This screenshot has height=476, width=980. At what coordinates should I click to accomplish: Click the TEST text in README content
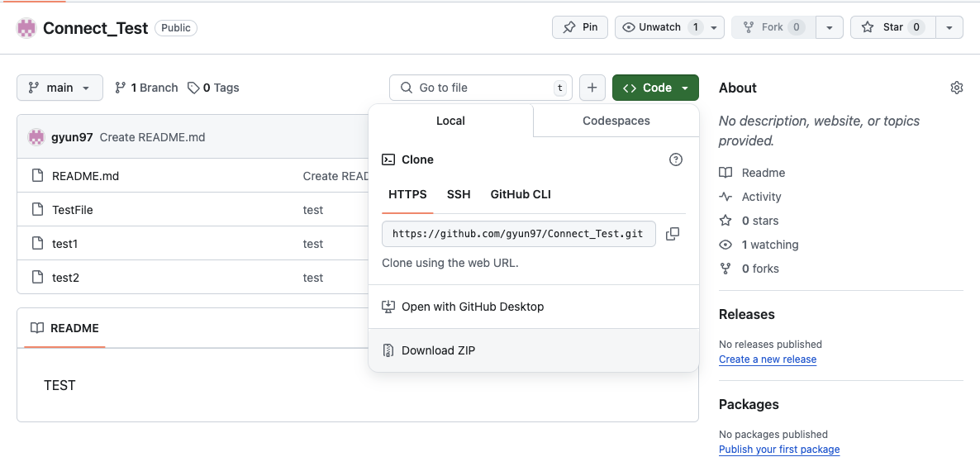60,385
